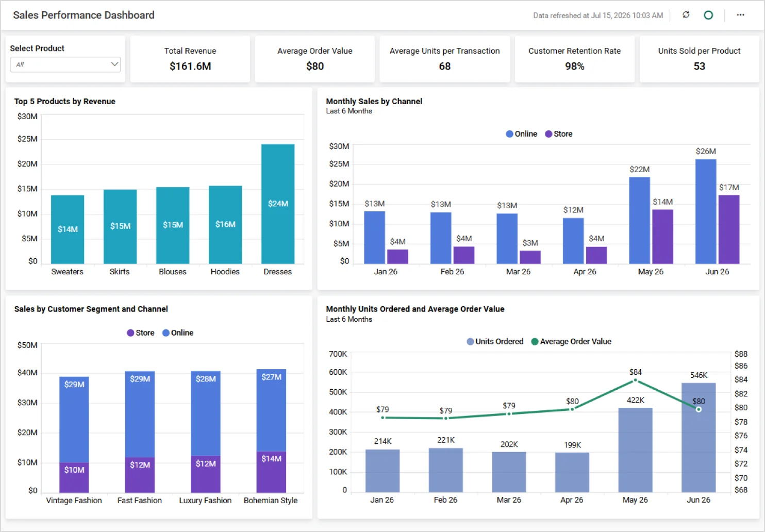This screenshot has width=765, height=532.
Task: Click the Sales Performance Dashboard title
Action: point(84,15)
